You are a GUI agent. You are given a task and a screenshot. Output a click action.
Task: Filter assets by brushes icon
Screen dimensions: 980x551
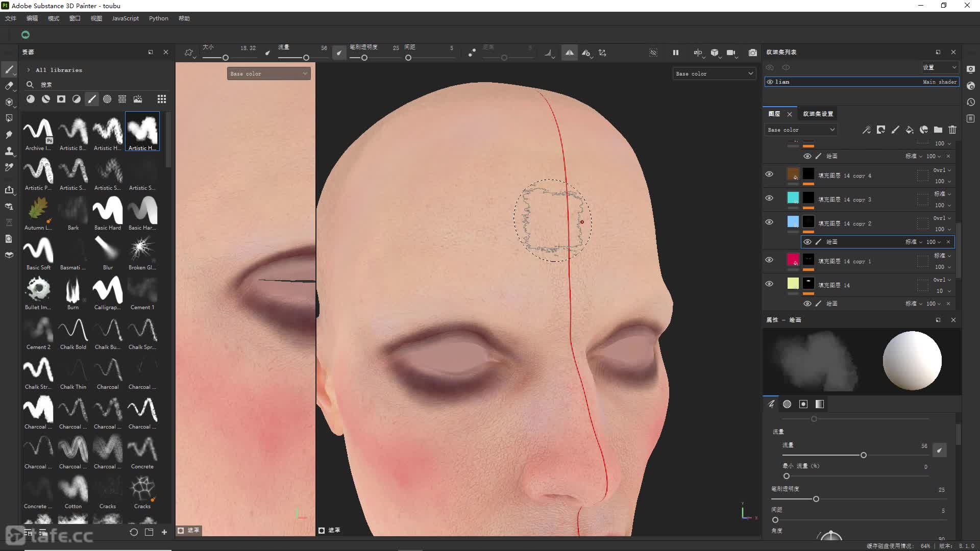click(x=92, y=99)
